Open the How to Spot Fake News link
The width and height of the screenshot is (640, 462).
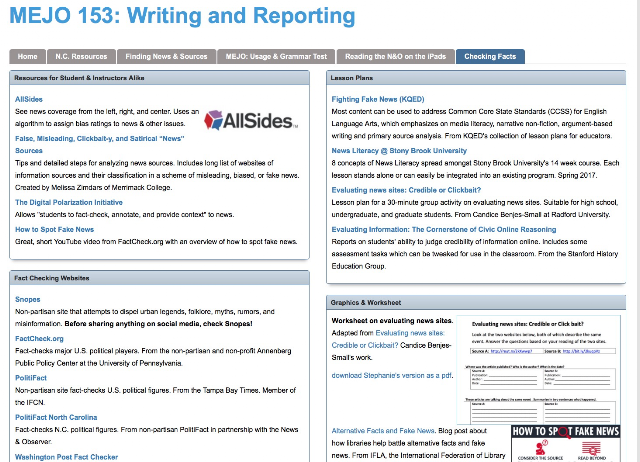(x=54, y=229)
